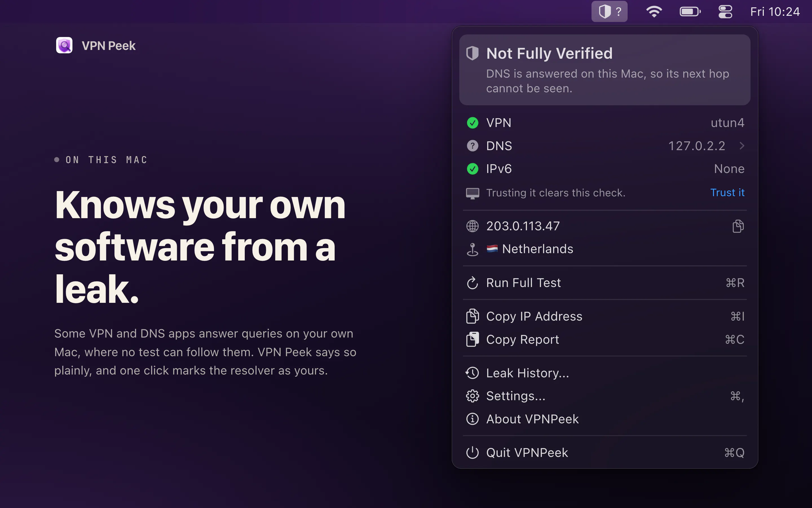Click the refresh icon beside Run Full Test

click(473, 283)
